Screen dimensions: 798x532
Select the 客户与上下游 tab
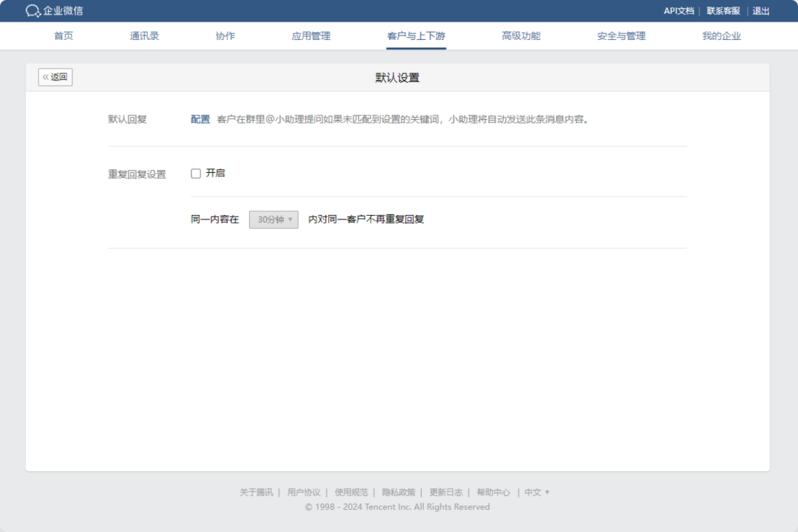click(416, 36)
